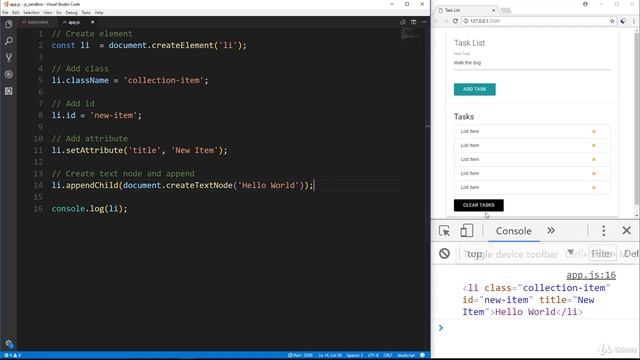Click Port: 5500 in status bar
640x360 pixels.
pos(300,356)
